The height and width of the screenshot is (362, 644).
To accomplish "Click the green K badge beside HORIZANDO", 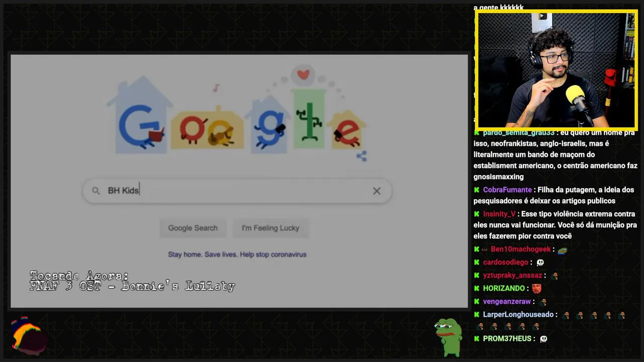I will (476, 289).
